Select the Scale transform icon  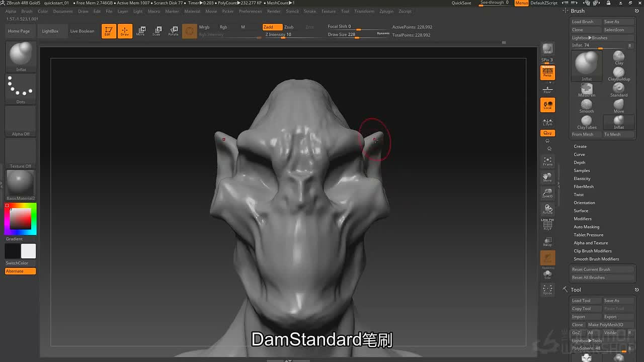tap(157, 31)
